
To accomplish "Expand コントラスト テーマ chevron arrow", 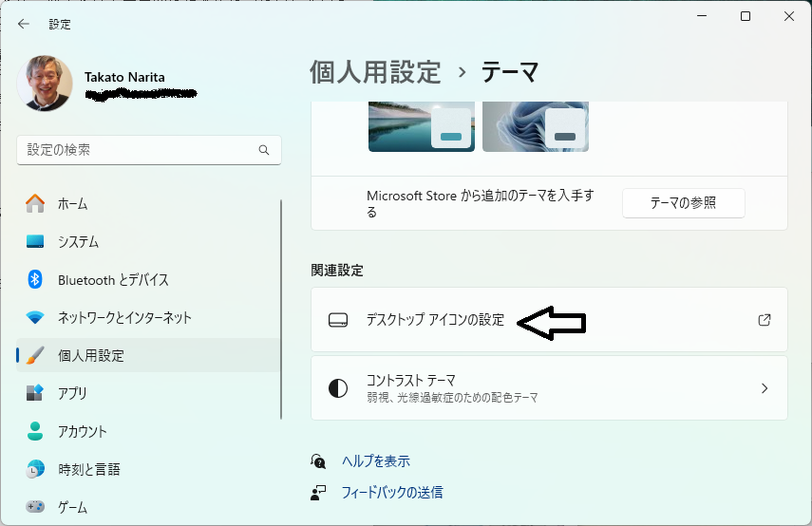I will pos(764,388).
